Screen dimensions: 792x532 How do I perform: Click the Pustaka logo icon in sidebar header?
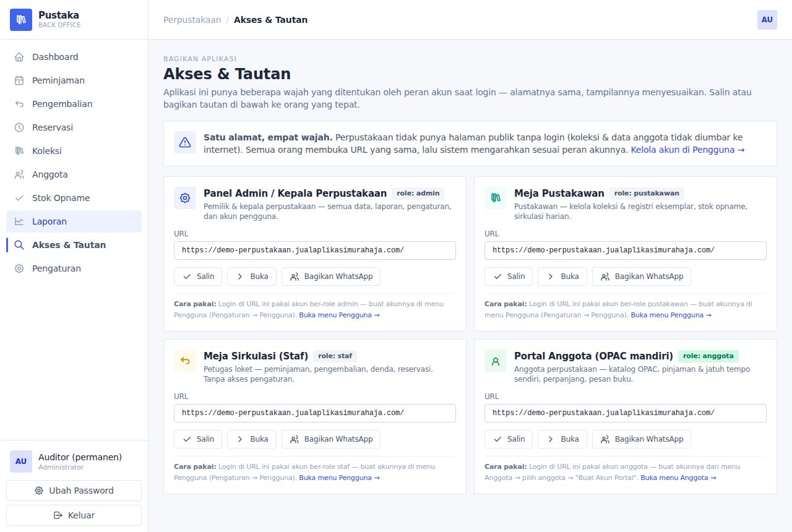click(21, 20)
